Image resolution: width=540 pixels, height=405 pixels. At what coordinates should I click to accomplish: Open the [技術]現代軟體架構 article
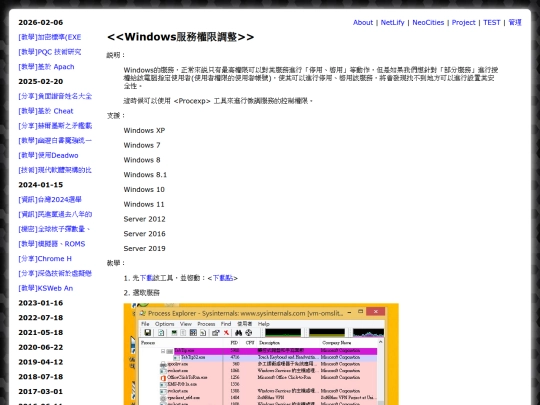click(55, 170)
